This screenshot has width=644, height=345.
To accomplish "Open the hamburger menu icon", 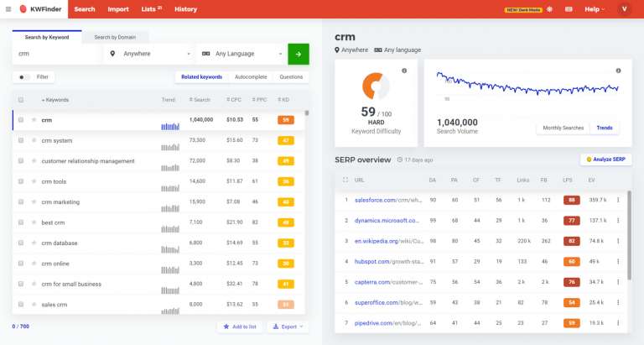I will (x=8, y=9).
